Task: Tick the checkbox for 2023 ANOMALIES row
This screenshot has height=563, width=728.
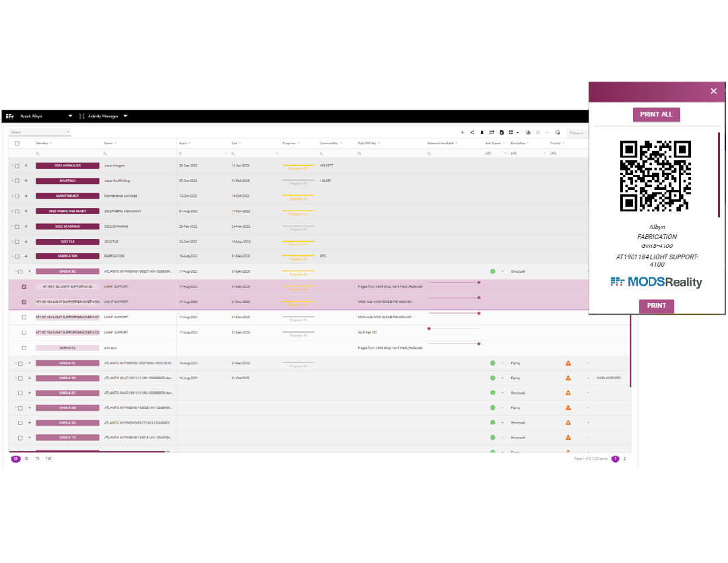Action: [x=18, y=166]
